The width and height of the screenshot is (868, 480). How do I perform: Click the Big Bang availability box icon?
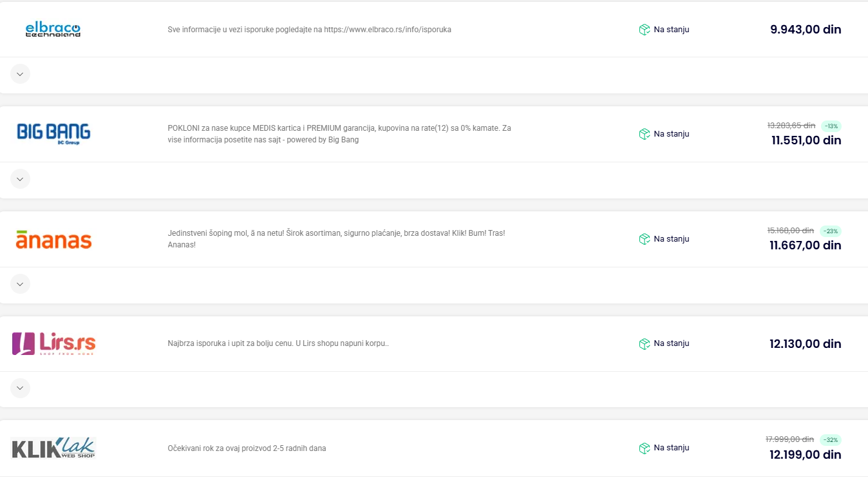tap(644, 134)
